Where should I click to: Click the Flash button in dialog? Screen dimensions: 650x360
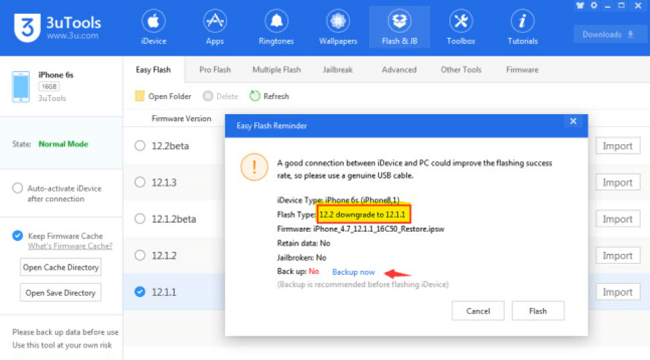(x=538, y=311)
